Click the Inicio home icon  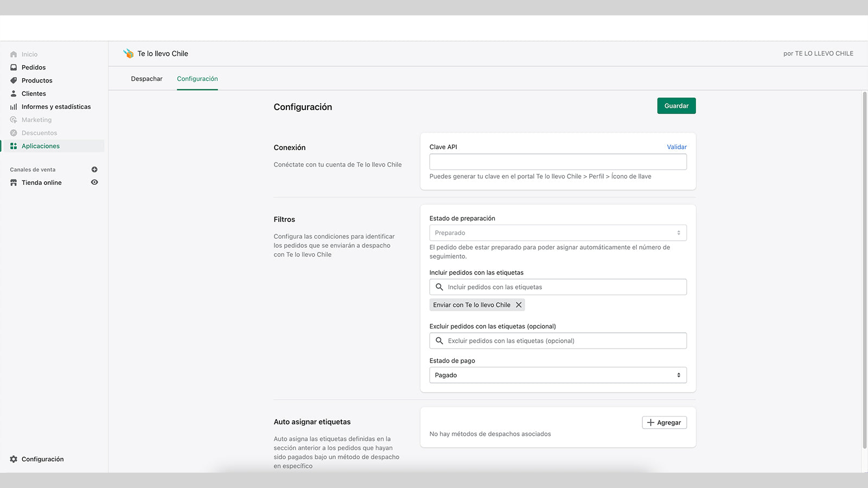(14, 54)
